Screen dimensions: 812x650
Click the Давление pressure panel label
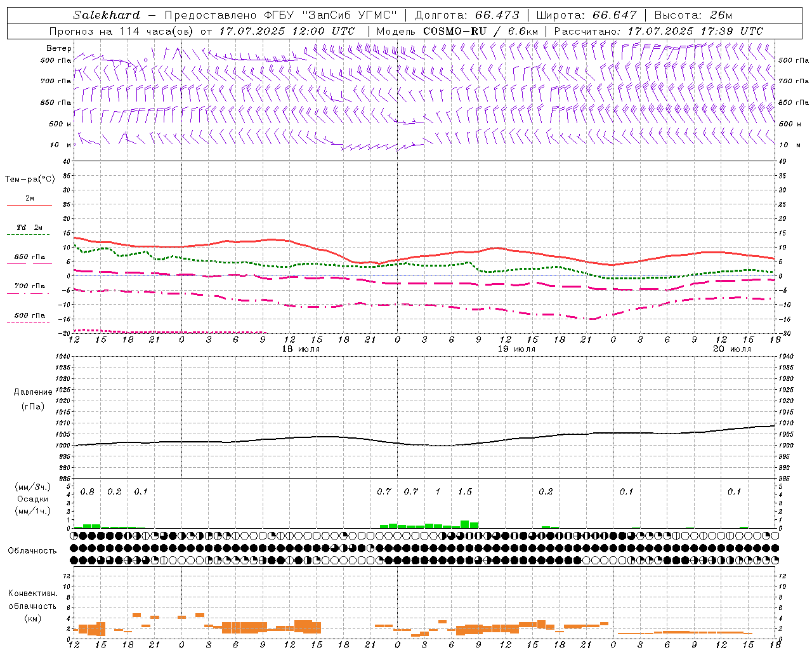pyautogui.click(x=33, y=392)
